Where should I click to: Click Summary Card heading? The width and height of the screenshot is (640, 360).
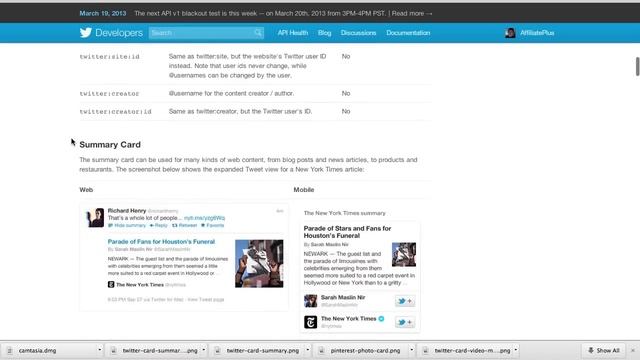pyautogui.click(x=110, y=144)
